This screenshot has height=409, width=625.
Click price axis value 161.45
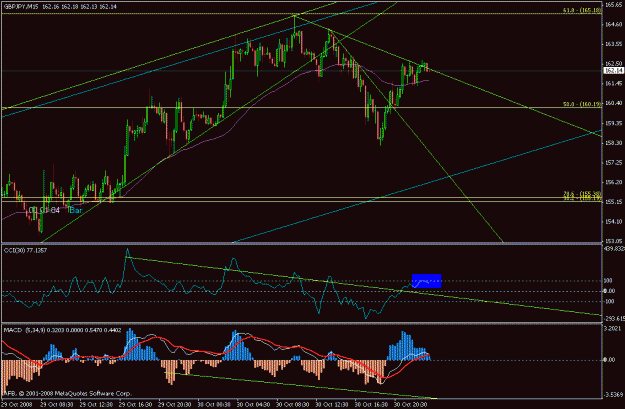pyautogui.click(x=614, y=84)
